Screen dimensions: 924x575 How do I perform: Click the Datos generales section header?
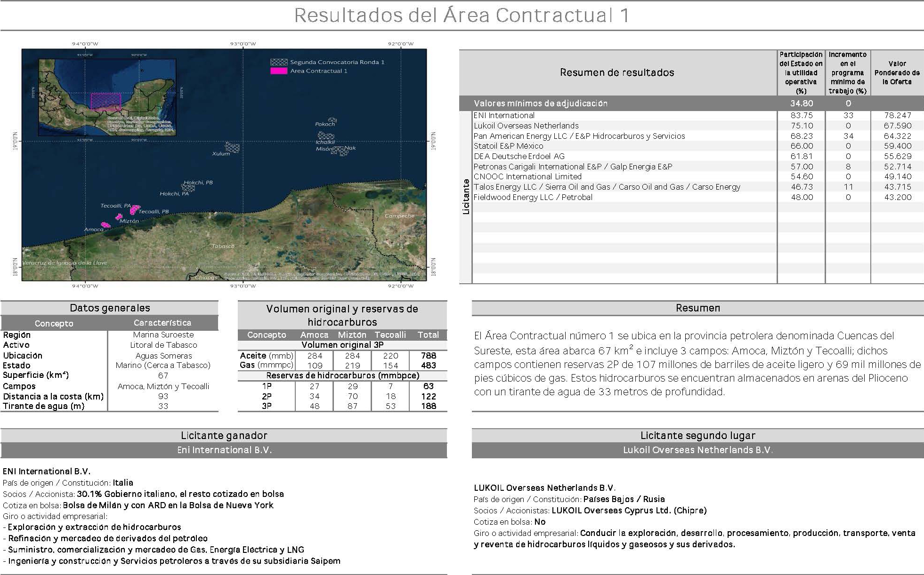[110, 308]
